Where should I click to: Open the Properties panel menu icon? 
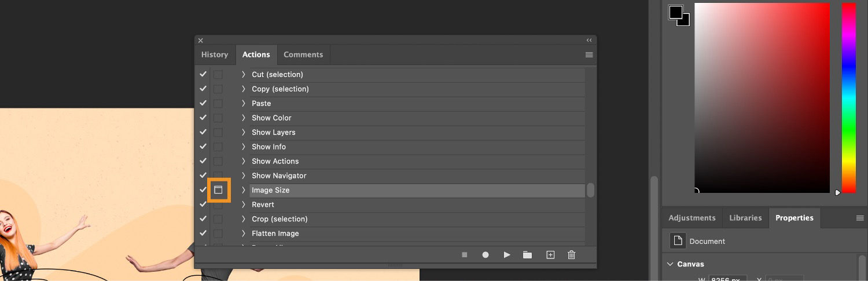860,218
